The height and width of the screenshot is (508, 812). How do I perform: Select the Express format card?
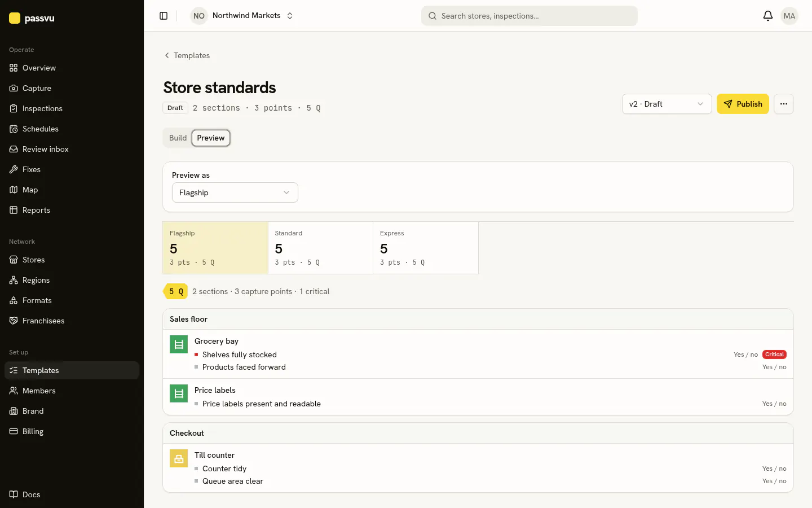(426, 248)
